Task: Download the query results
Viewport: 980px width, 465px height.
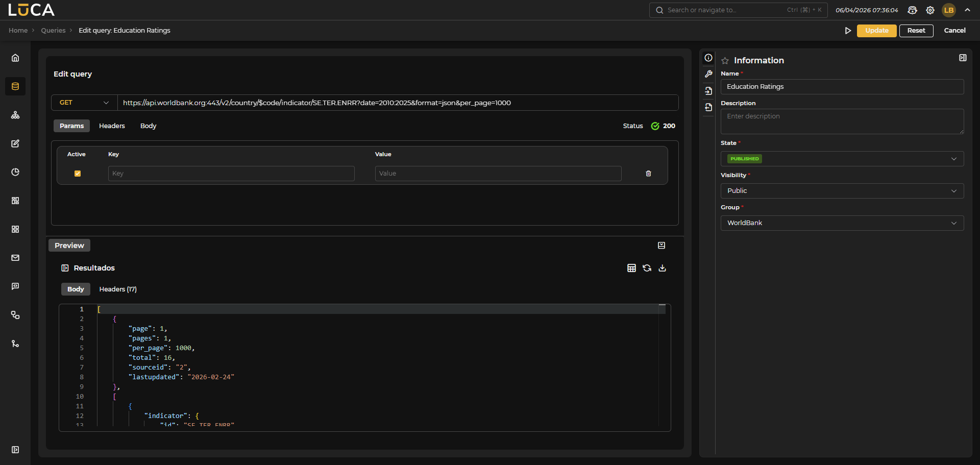Action: point(662,267)
